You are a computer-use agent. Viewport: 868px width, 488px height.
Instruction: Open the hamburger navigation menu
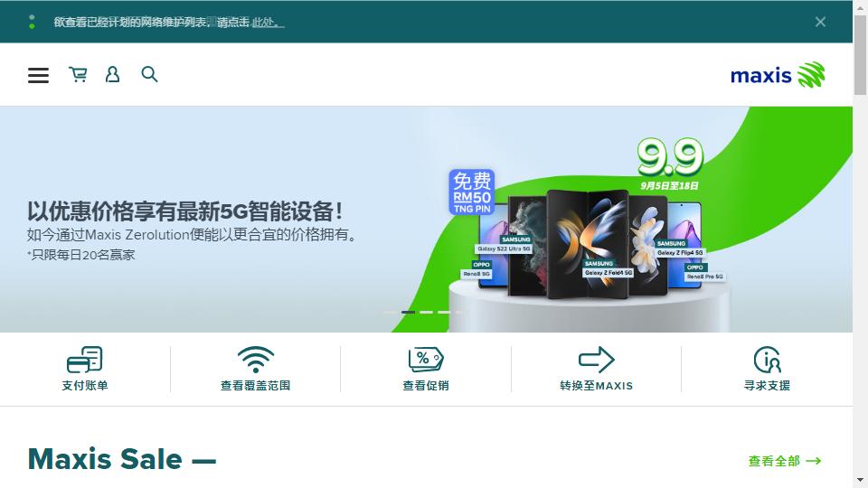click(38, 75)
